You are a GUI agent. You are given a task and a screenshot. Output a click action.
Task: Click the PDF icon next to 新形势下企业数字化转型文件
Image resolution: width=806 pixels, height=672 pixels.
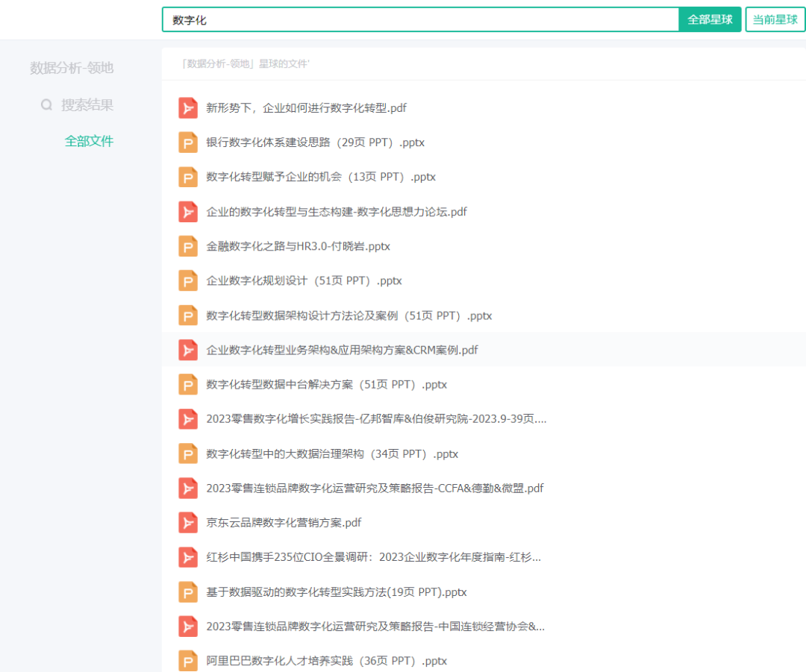pos(187,107)
